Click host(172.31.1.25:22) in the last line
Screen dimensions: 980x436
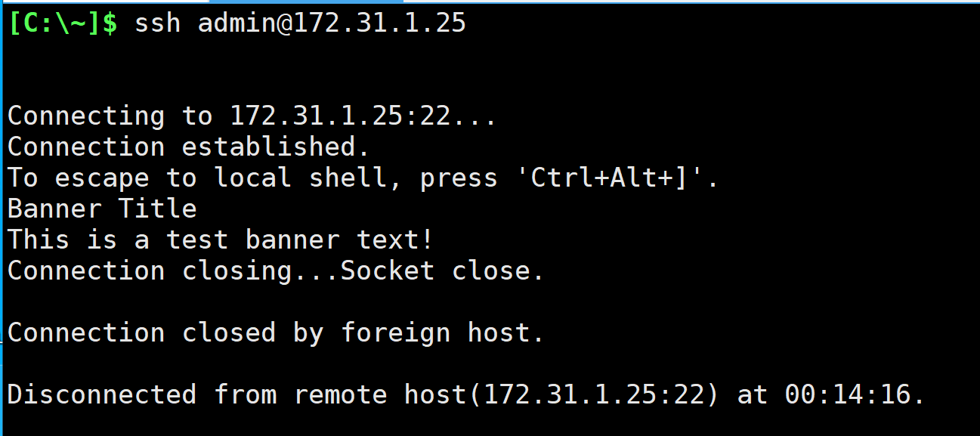(561, 394)
